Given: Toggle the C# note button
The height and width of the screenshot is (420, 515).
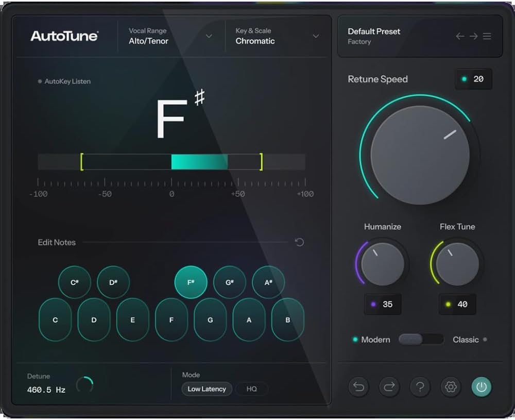Looking at the screenshot, I should [x=75, y=282].
